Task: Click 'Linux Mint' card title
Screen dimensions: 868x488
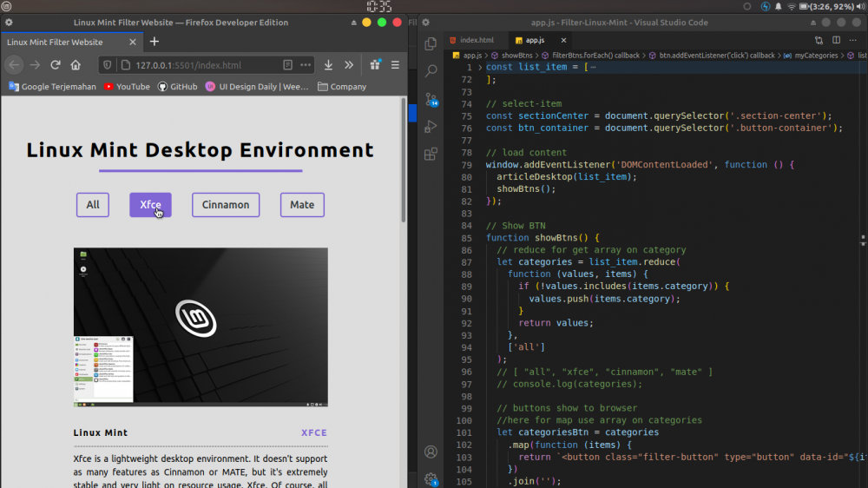Action: click(100, 432)
